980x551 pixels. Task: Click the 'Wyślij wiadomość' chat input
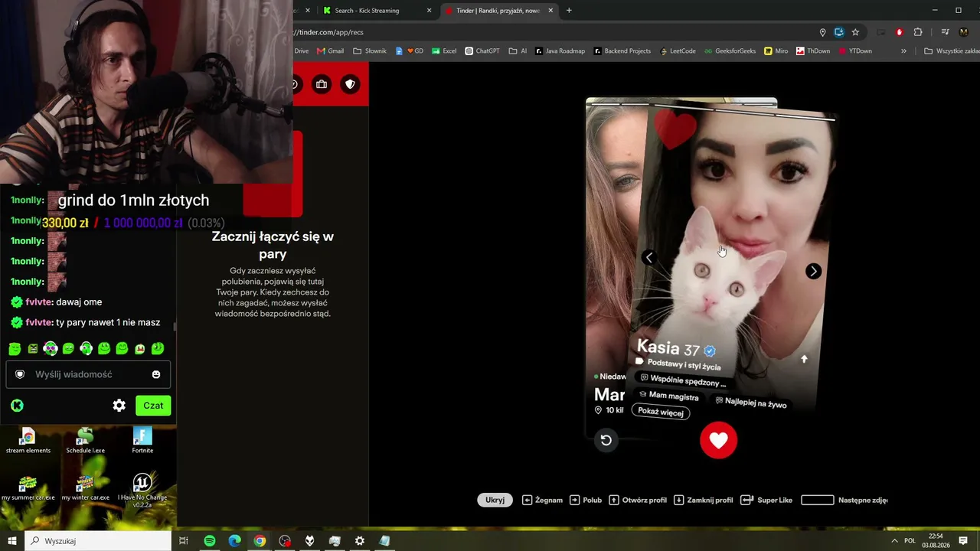click(89, 374)
